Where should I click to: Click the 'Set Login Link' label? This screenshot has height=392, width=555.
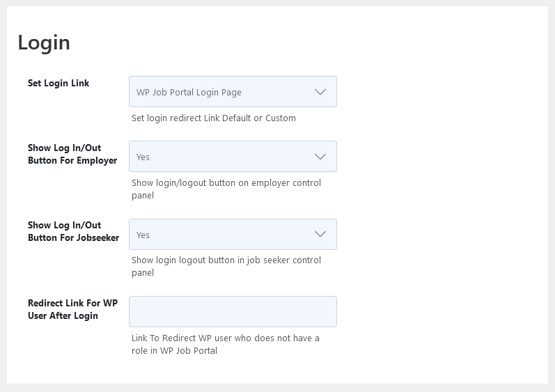[x=58, y=84]
